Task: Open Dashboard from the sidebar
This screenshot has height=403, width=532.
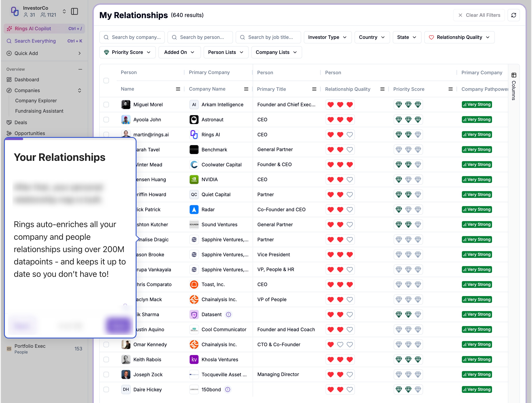Action: pyautogui.click(x=27, y=80)
